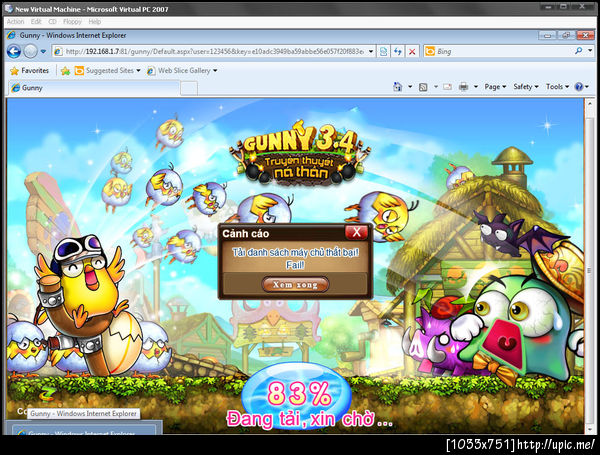Open Virtual PC Help menu
This screenshot has height=455, width=600.
95,22
